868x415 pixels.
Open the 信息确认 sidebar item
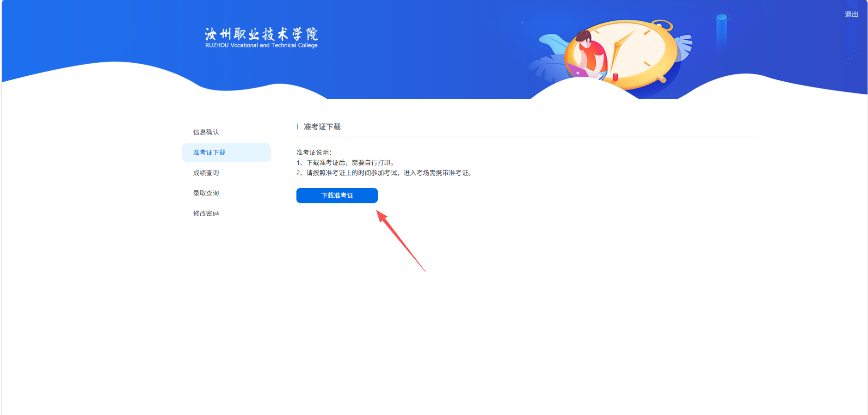[206, 132]
